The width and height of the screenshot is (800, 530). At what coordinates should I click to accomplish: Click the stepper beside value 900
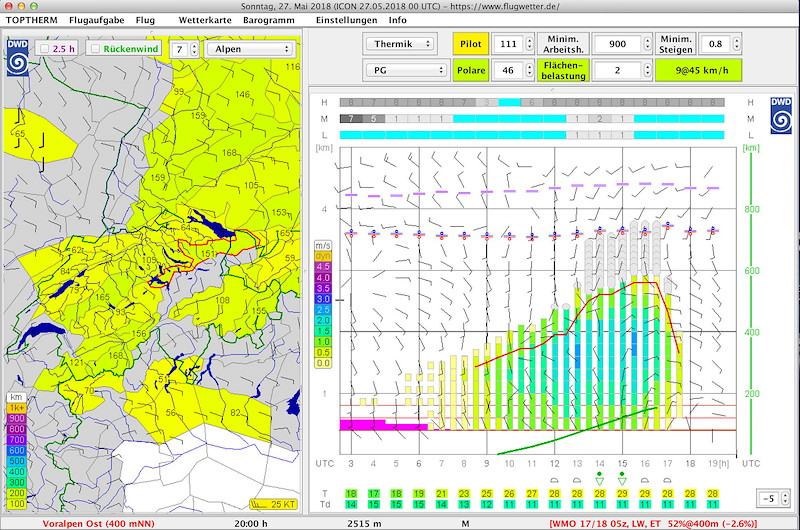[647, 44]
